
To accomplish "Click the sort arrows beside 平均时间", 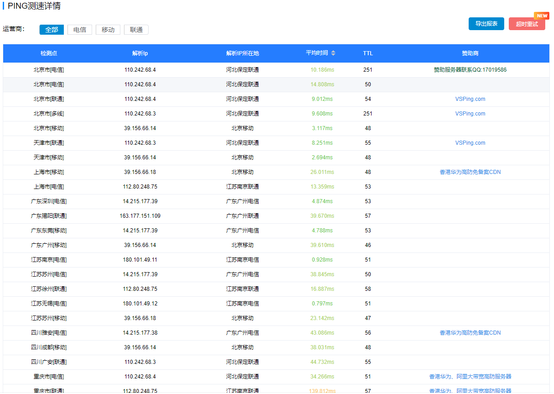I will [333, 53].
